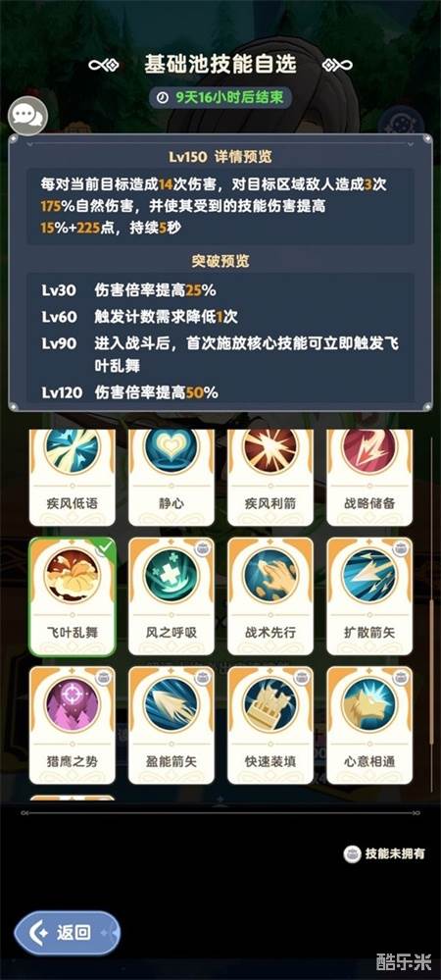The width and height of the screenshot is (441, 980).
Task: Click the 9天16小时后结束 countdown timer
Action: 220,98
